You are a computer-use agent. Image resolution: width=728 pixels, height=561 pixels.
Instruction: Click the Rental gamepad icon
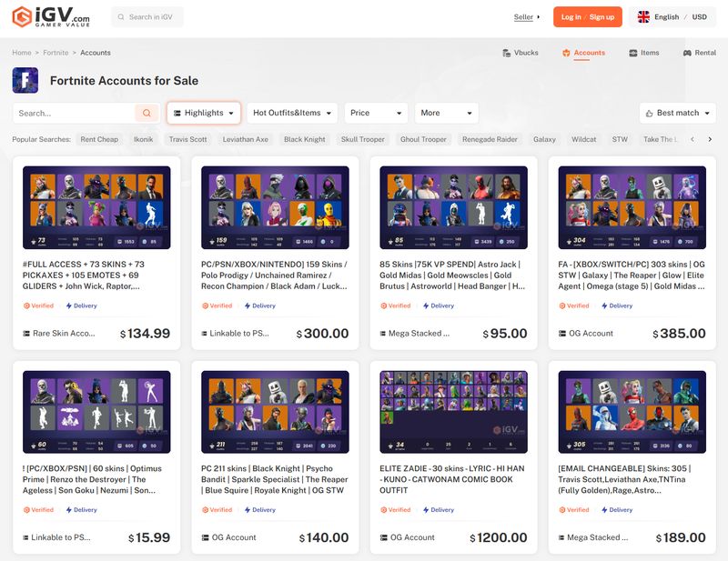[x=687, y=53]
